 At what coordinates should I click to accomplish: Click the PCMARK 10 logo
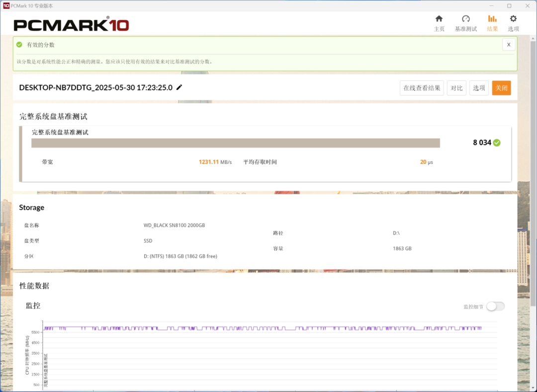(71, 25)
